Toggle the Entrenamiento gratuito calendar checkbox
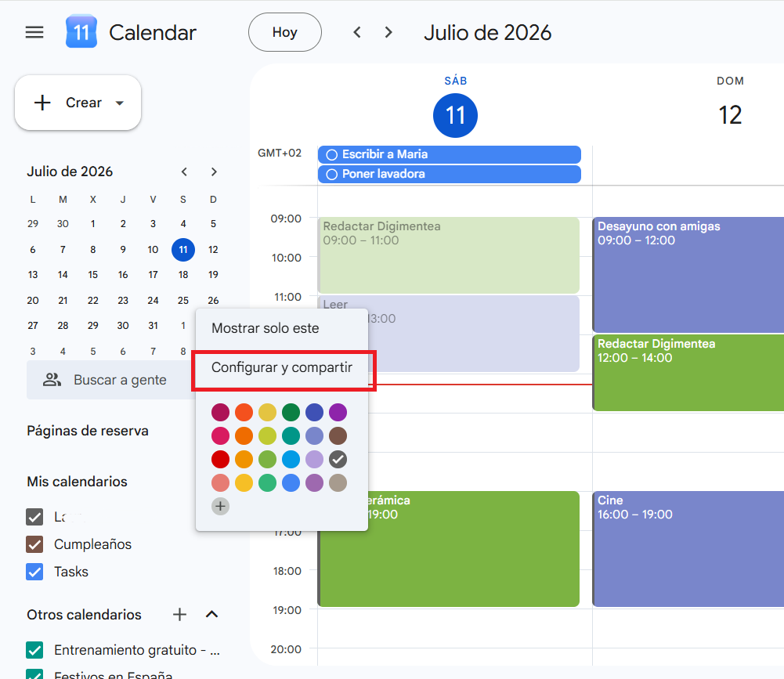Image resolution: width=784 pixels, height=679 pixels. tap(34, 650)
